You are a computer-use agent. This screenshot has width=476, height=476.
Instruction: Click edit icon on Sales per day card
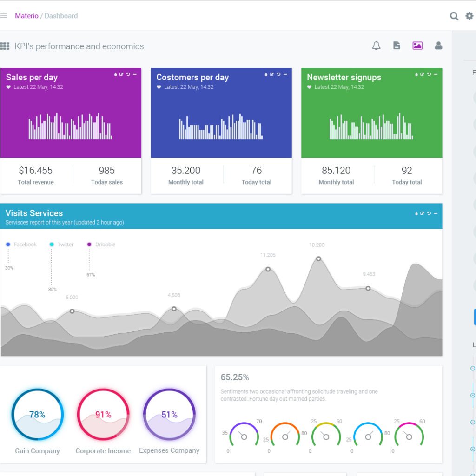pyautogui.click(x=122, y=74)
